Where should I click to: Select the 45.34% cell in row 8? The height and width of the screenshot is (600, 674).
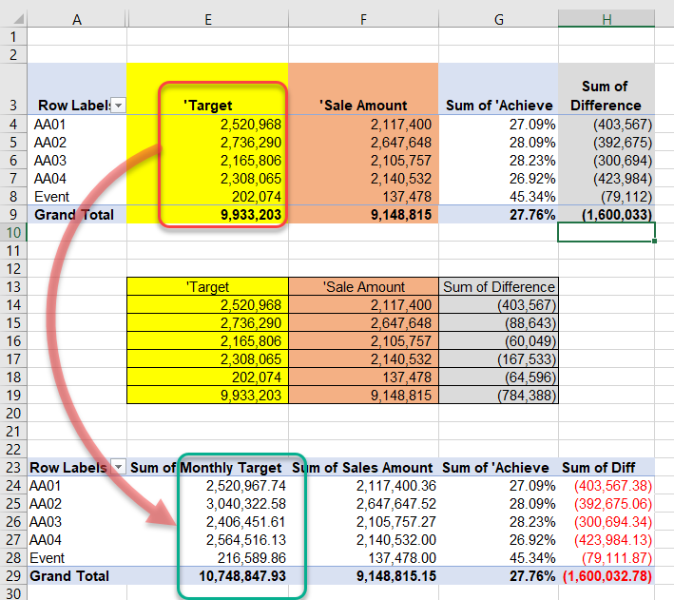click(x=527, y=196)
